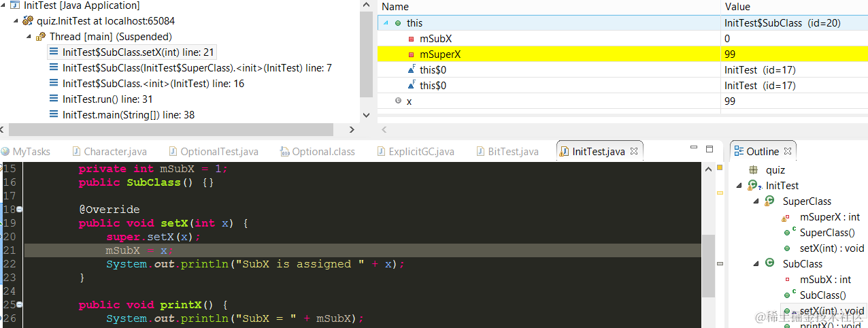Screen dimensions: 868x328
Task: Select the Outline view tab
Action: pyautogui.click(x=763, y=151)
